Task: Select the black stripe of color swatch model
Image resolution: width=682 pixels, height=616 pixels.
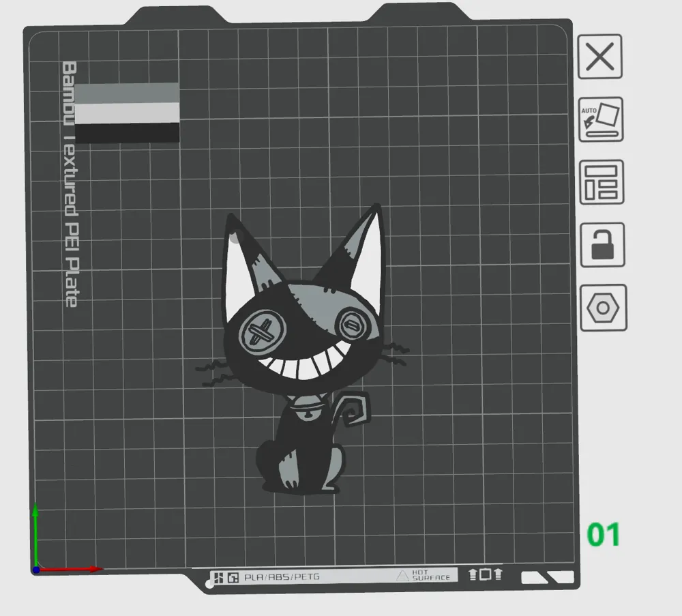Action: coord(128,133)
